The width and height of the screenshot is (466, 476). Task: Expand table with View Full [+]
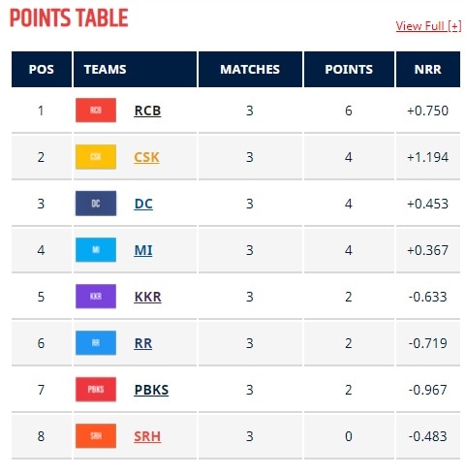pos(428,26)
